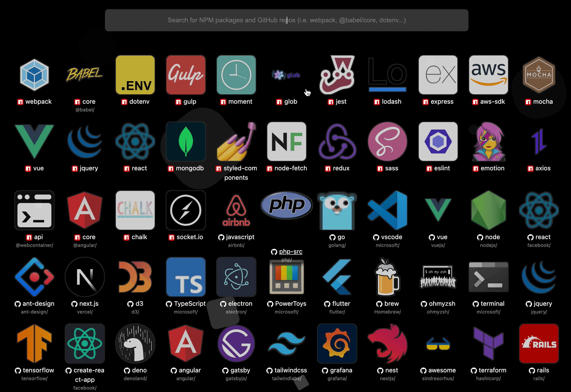Select the sass pink circle icon
This screenshot has width=571, height=392.
tap(388, 141)
